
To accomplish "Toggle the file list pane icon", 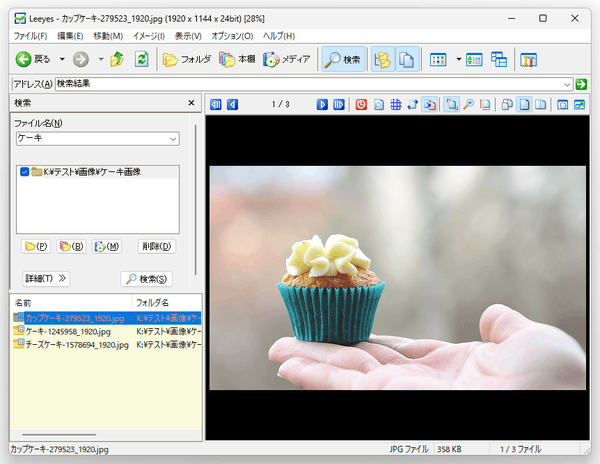I will (407, 59).
